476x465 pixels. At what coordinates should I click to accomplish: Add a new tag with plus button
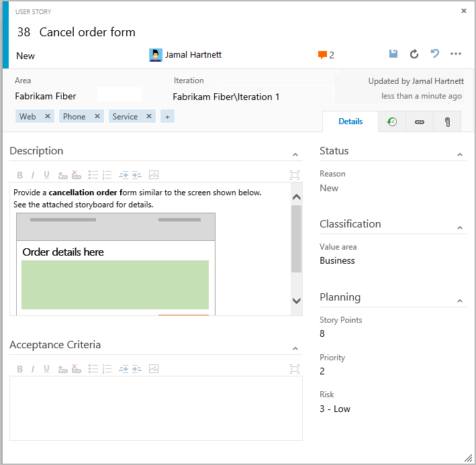pos(167,117)
